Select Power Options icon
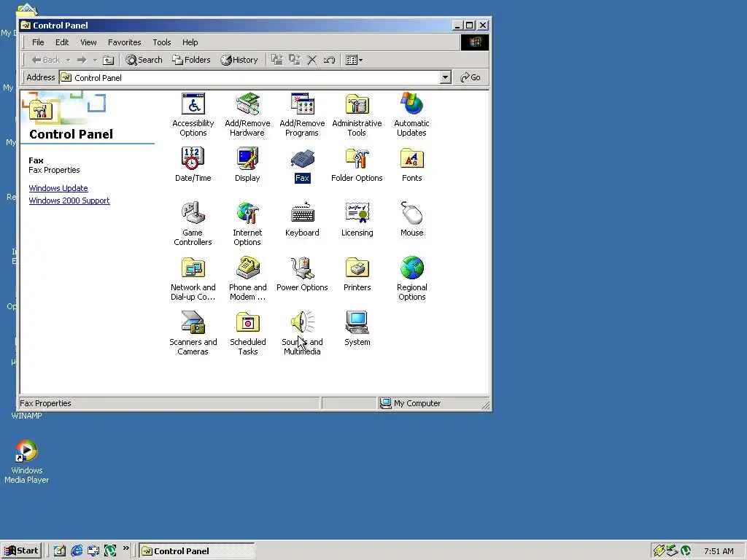This screenshot has height=560, width=747. coord(302,274)
